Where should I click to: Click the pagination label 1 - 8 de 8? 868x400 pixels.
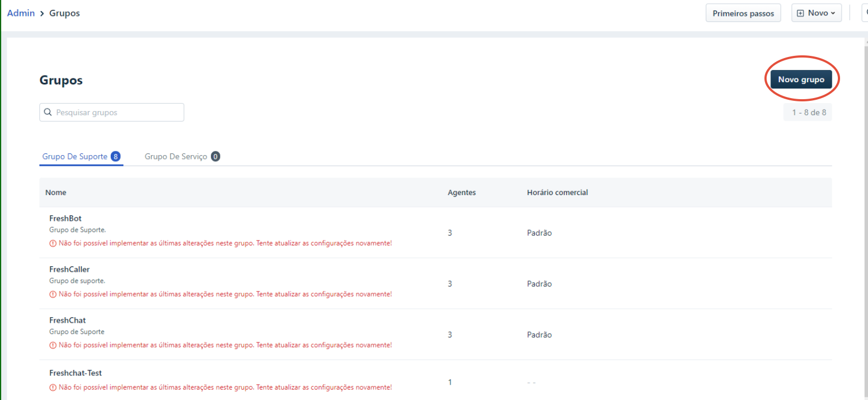click(x=808, y=112)
